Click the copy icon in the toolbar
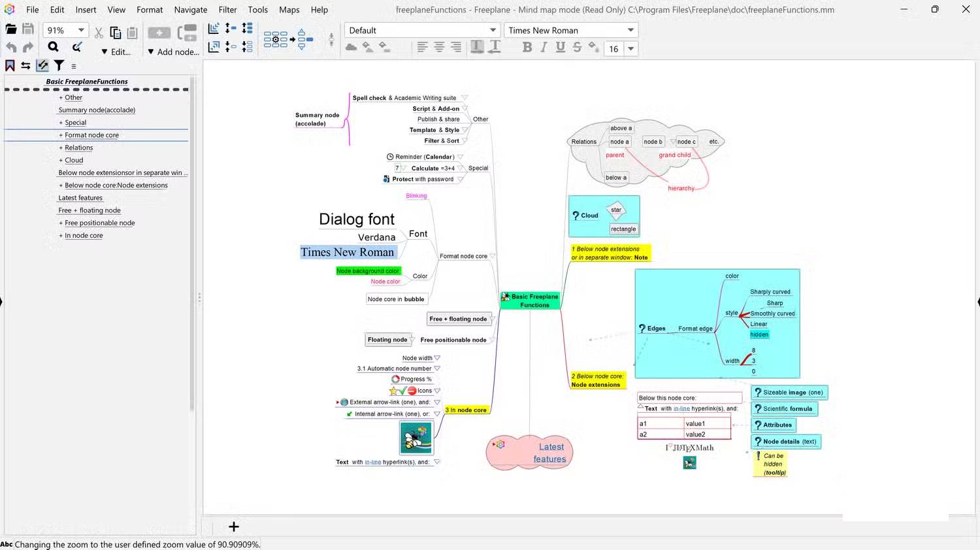This screenshot has width=980, height=550. (116, 33)
